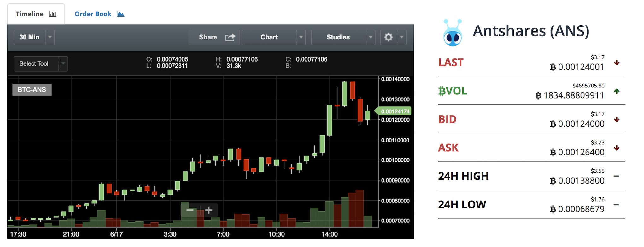Open the Select Tool drawing menu

36,63
